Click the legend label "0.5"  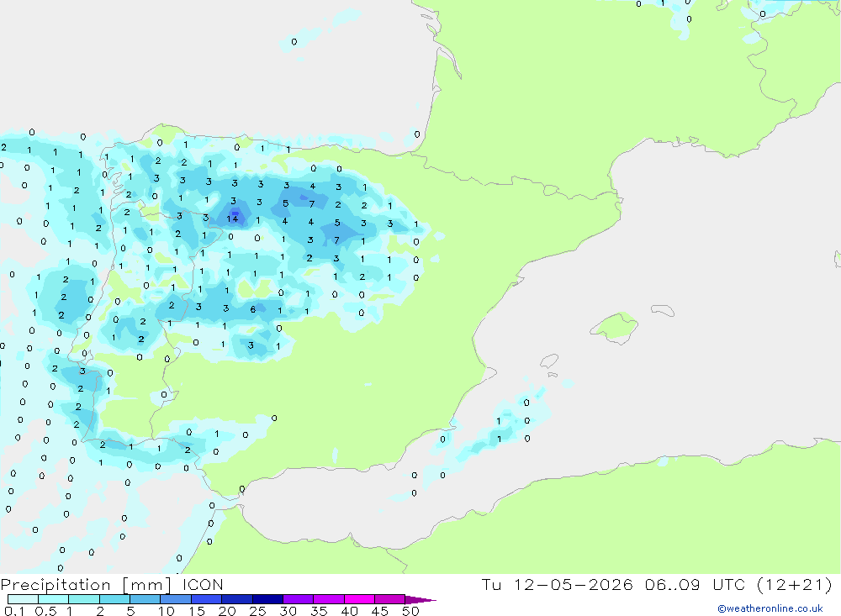(45, 611)
